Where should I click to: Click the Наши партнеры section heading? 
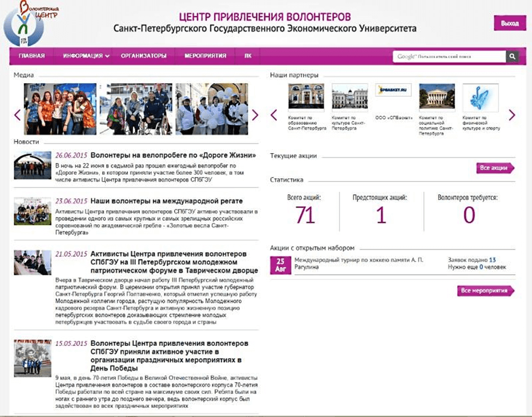[x=294, y=75]
